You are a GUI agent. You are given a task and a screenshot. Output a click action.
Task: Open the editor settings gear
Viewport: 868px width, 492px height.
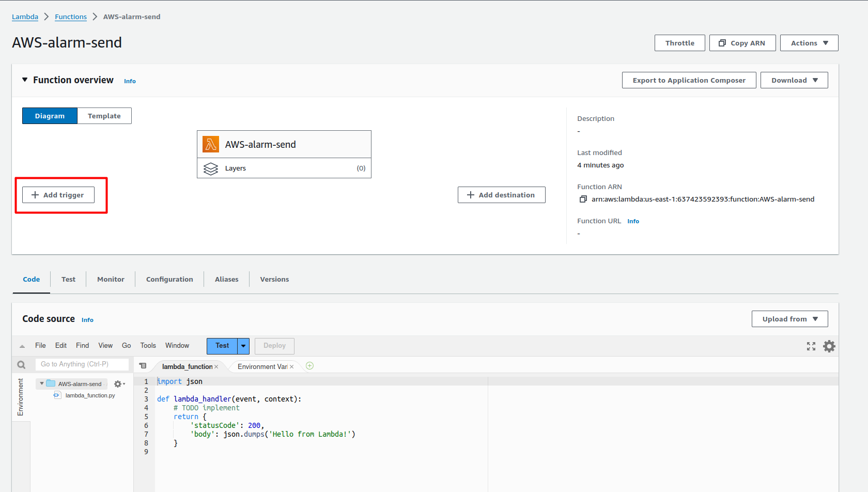[x=829, y=346]
